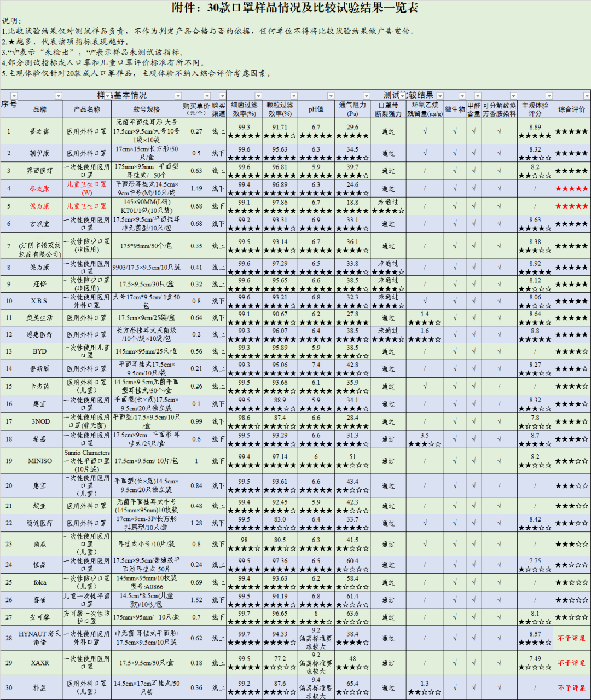Open the pH值 column filter dropdown

[330, 96]
